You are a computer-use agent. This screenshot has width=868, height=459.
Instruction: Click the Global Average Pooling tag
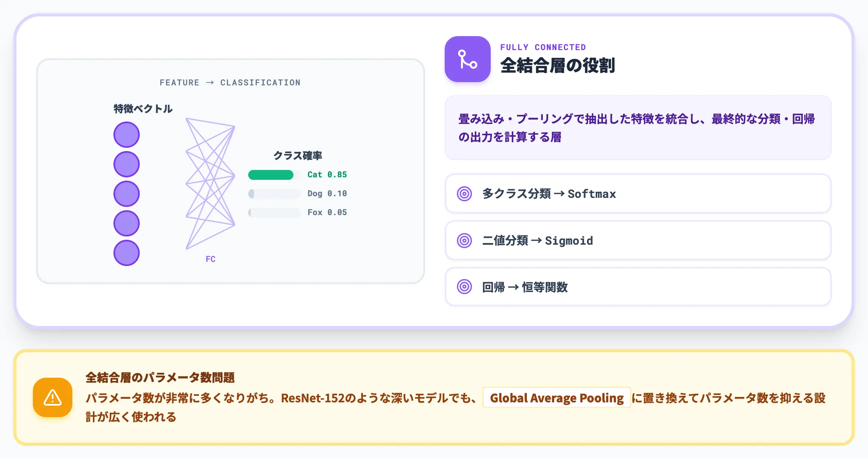tap(557, 398)
